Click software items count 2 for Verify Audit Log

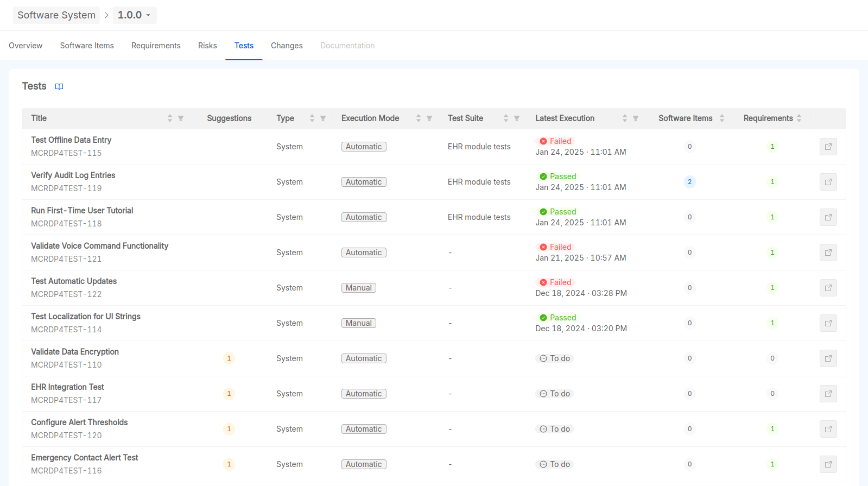[690, 182]
